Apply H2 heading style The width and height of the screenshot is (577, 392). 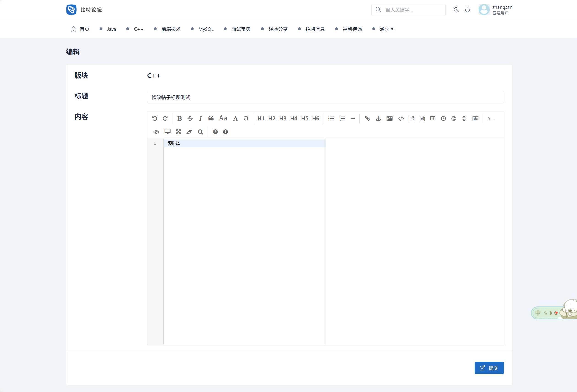click(x=272, y=118)
